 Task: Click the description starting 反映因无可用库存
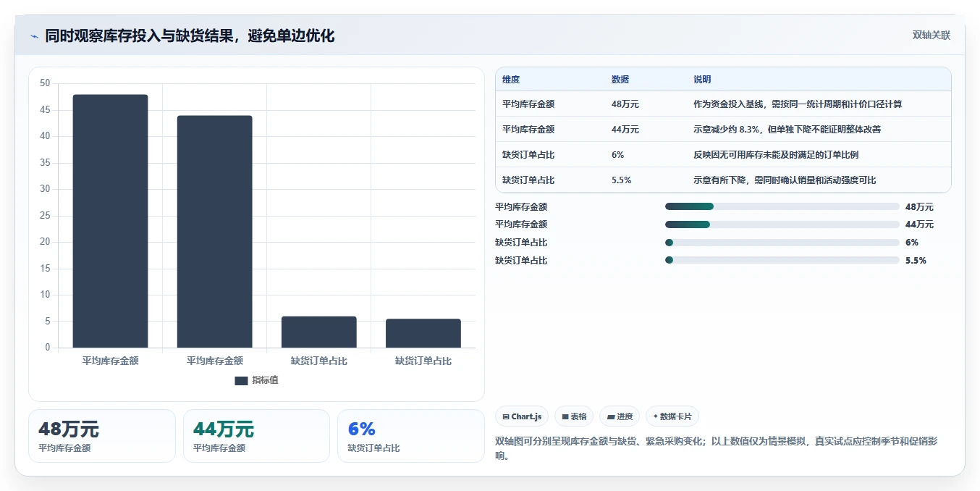pyautogui.click(x=776, y=155)
